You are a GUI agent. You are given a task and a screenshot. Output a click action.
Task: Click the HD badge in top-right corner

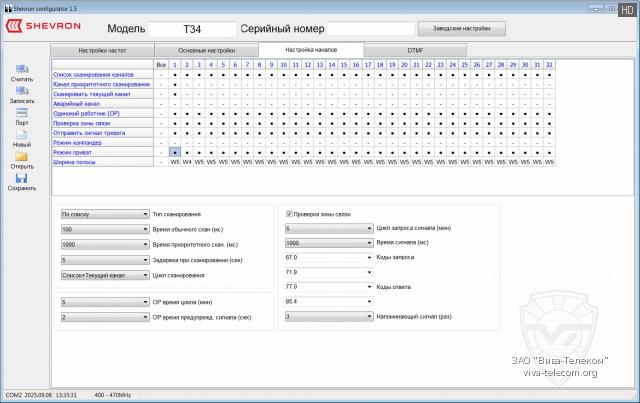coord(627,8)
